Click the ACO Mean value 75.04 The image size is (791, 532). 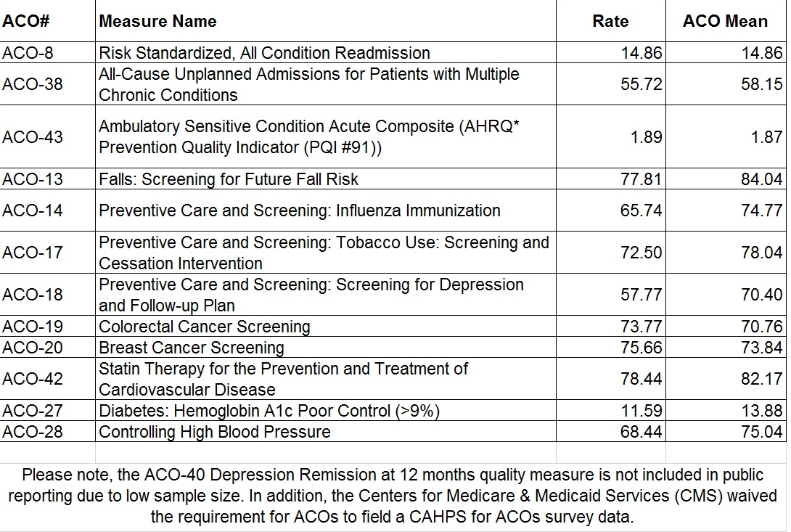coord(762,432)
